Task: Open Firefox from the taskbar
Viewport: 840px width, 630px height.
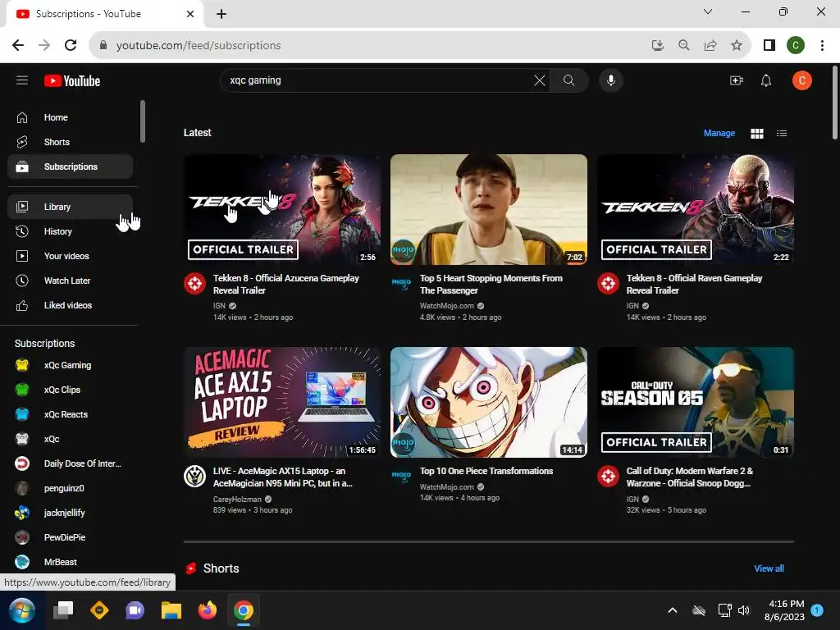Action: (x=208, y=610)
